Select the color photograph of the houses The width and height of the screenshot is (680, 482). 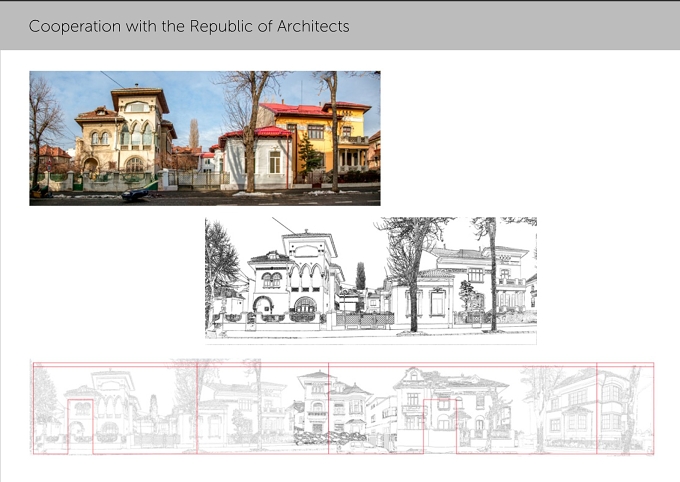click(205, 138)
